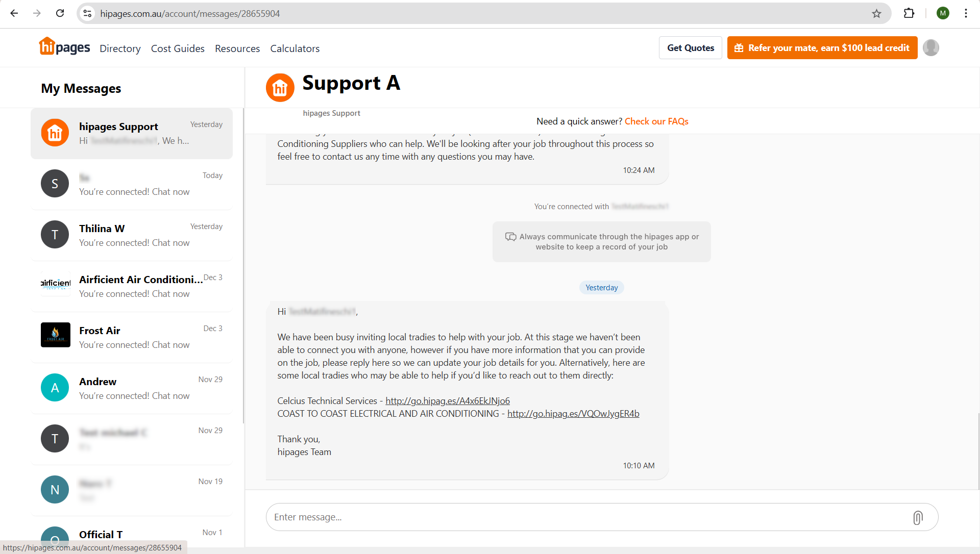This screenshot has width=980, height=554.
Task: Click the Get Quotes button
Action: [690, 48]
